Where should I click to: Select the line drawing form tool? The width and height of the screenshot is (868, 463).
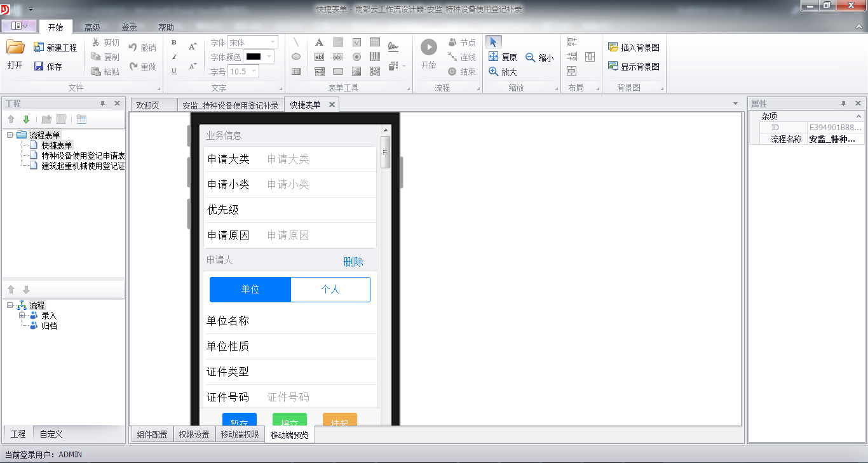296,43
